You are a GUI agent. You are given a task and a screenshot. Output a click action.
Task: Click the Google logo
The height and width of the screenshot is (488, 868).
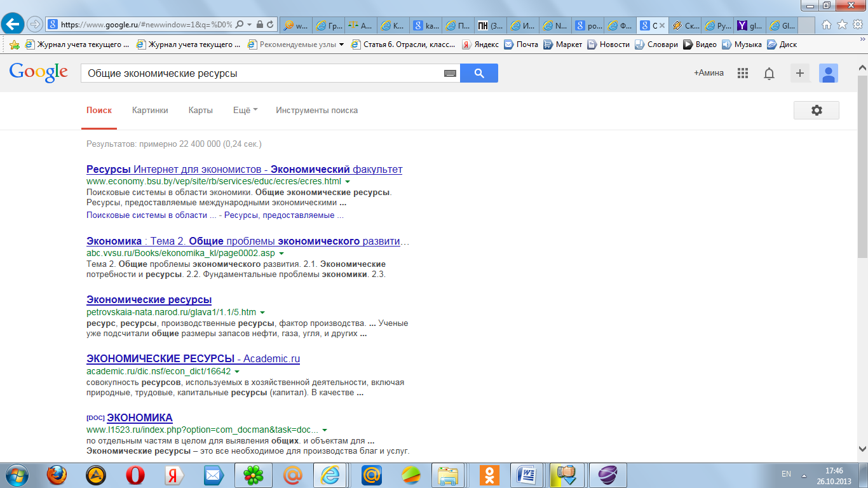point(38,73)
